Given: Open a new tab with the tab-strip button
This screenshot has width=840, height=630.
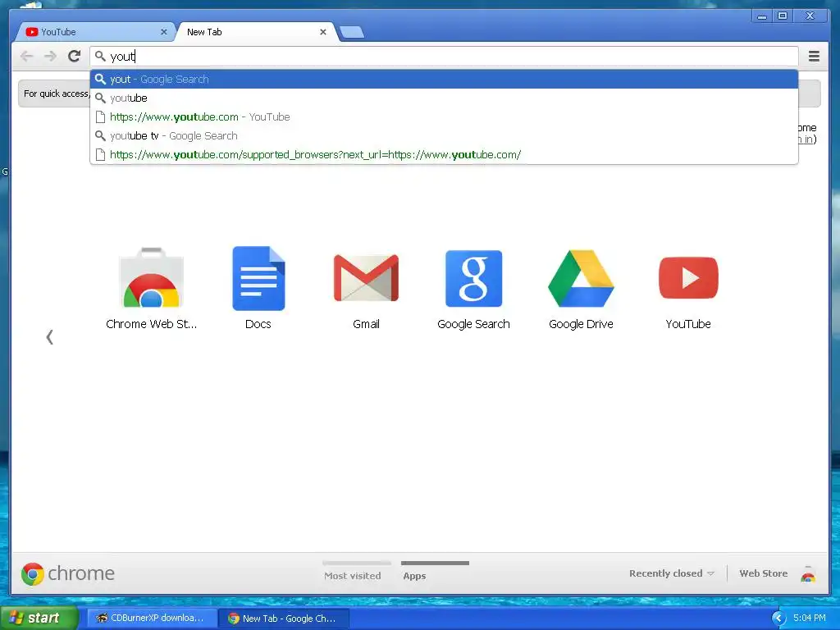Looking at the screenshot, I should pyautogui.click(x=352, y=32).
